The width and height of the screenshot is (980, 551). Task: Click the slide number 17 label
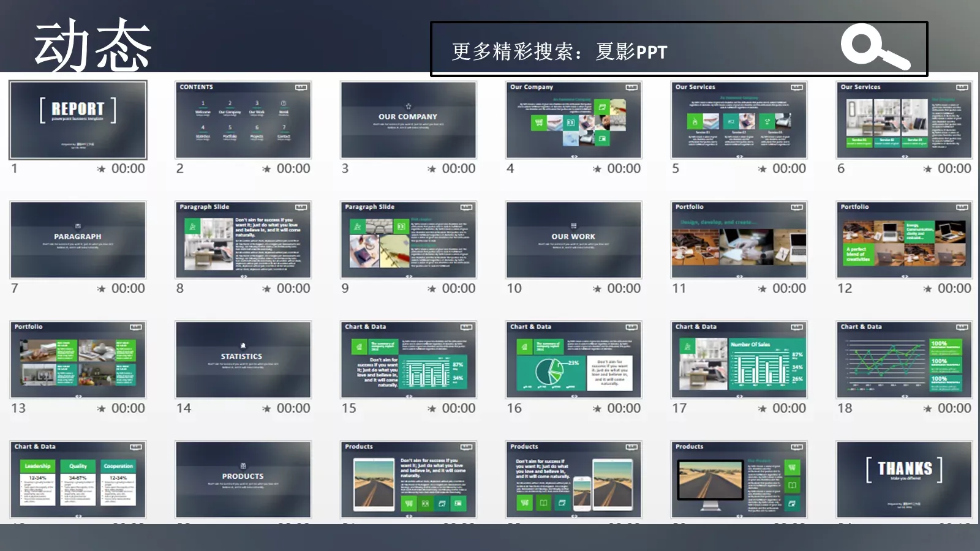(x=679, y=408)
